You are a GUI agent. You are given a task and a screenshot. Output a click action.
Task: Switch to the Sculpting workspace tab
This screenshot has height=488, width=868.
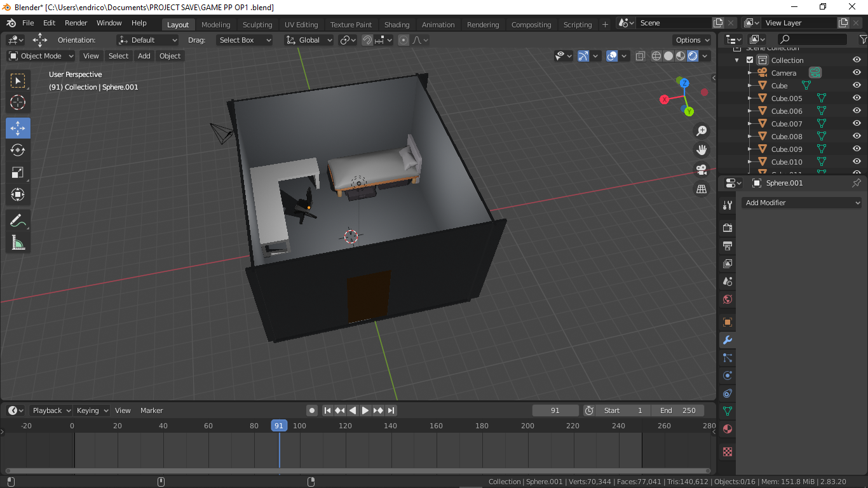[x=257, y=25]
